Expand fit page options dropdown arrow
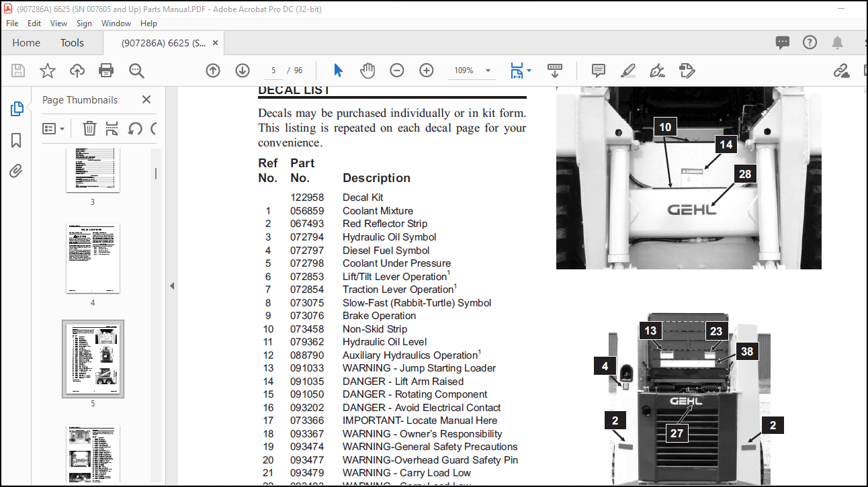This screenshot has width=868, height=487. point(529,71)
